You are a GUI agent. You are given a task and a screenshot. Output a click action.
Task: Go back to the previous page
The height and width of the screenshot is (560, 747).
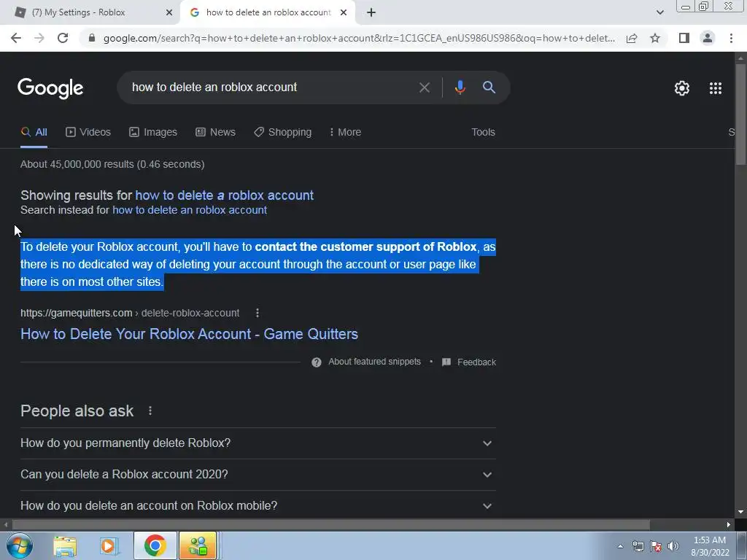[16, 38]
